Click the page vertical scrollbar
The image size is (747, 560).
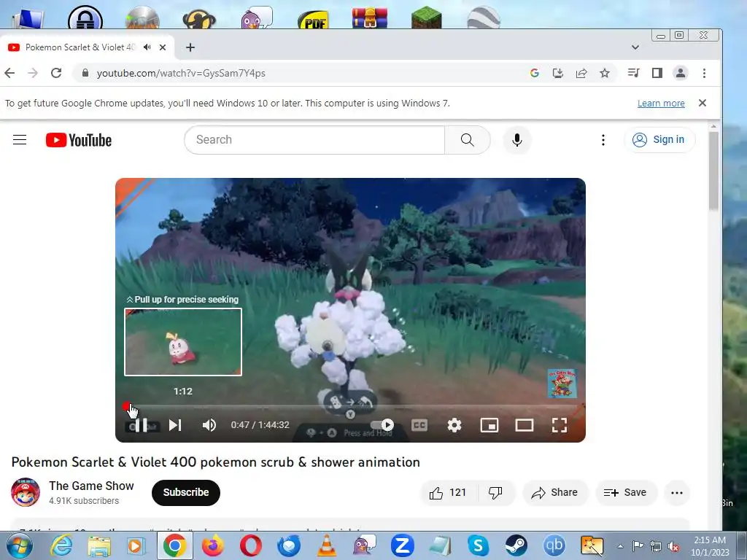pos(713,171)
